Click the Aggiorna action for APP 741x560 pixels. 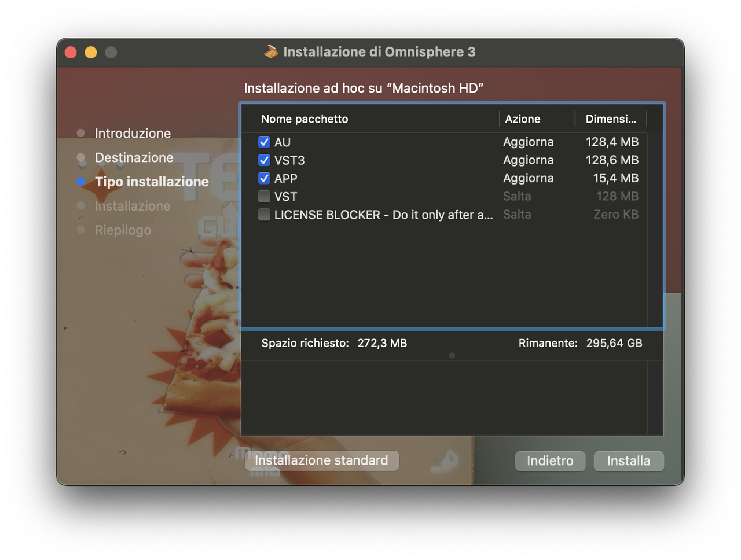click(x=529, y=178)
